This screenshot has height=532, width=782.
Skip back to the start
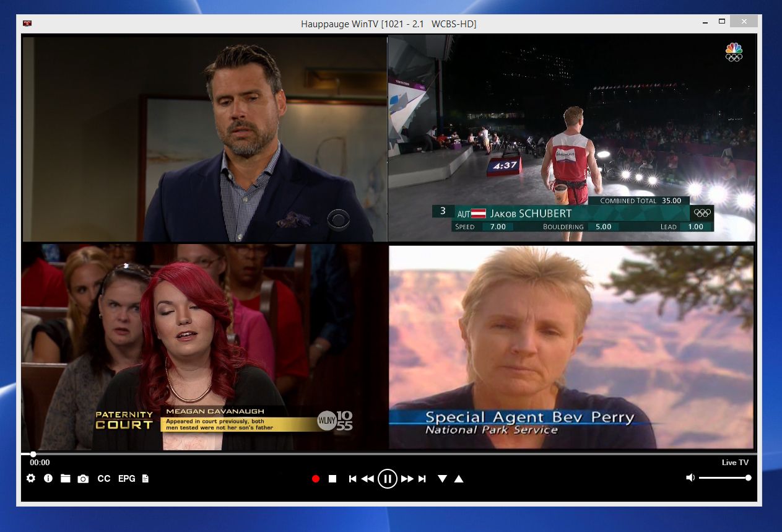tap(352, 479)
